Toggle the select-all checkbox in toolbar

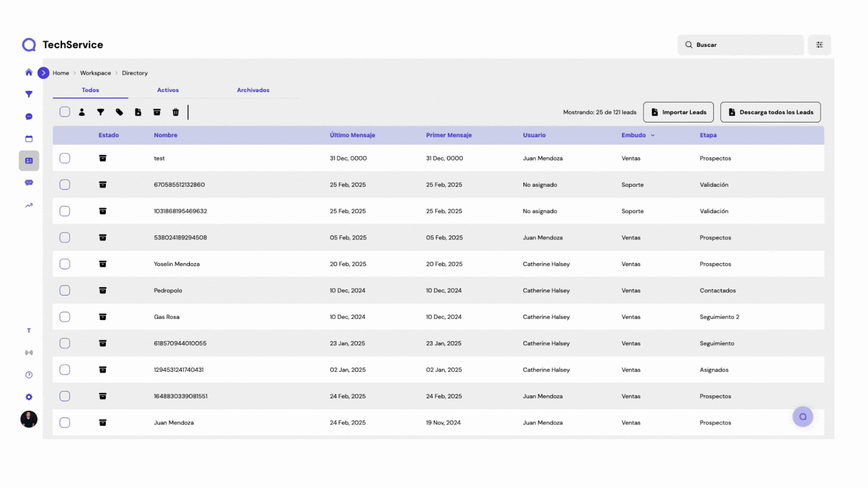[65, 112]
